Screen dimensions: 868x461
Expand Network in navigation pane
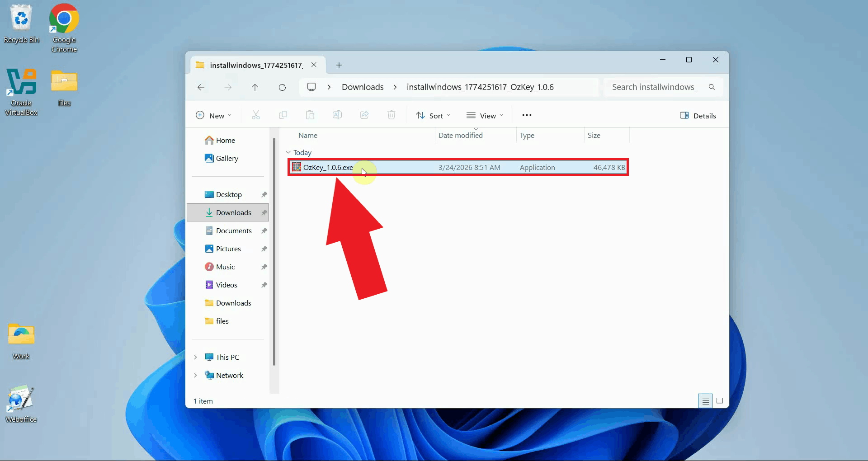(x=195, y=375)
